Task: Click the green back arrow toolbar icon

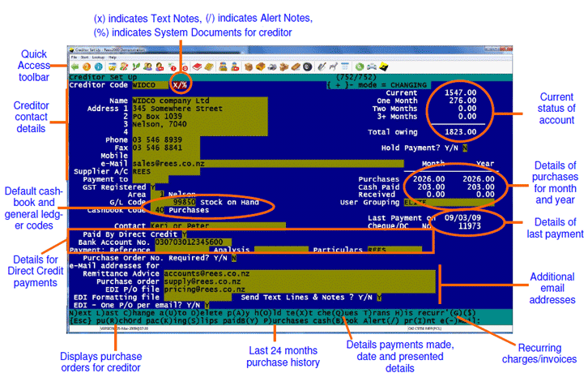Action: pos(75,67)
